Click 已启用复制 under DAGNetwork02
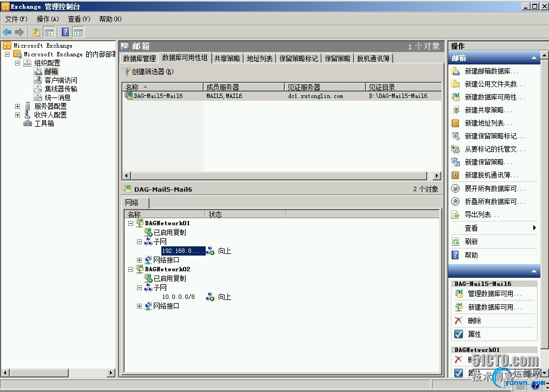This screenshot has height=392, width=549. pos(170,279)
